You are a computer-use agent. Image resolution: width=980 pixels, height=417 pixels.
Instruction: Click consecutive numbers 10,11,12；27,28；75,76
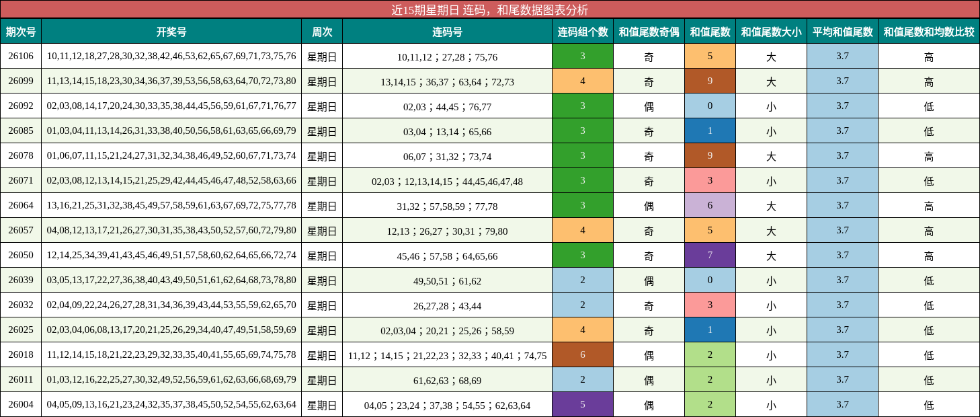[447, 56]
